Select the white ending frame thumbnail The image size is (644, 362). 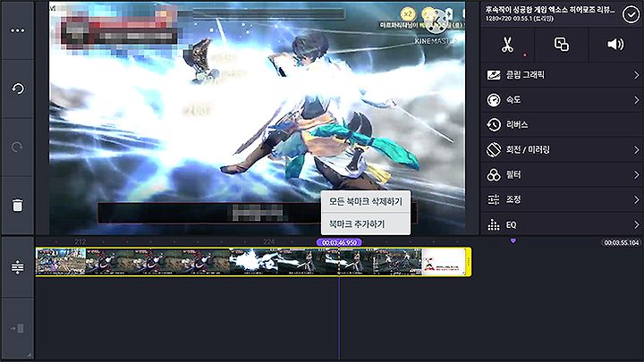click(x=443, y=261)
